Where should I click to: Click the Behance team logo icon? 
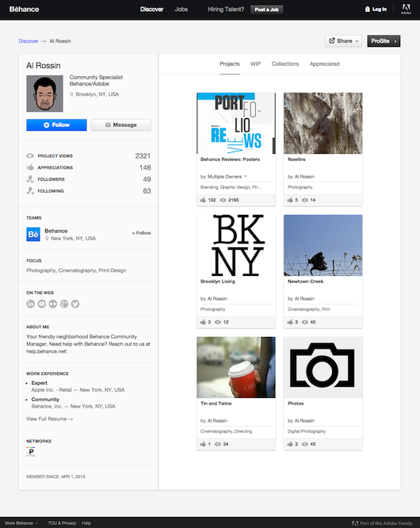(33, 235)
